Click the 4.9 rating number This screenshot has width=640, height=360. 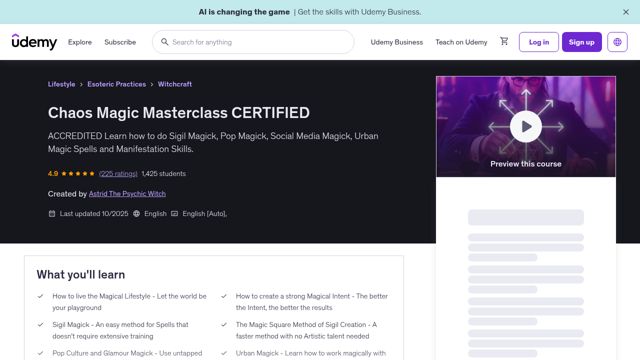pyautogui.click(x=53, y=173)
